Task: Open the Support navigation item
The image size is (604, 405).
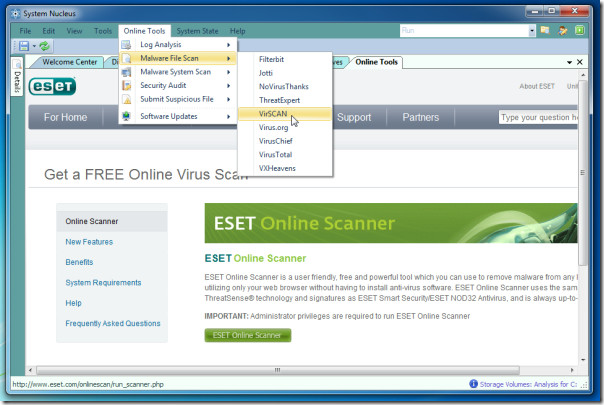Action: (x=354, y=117)
